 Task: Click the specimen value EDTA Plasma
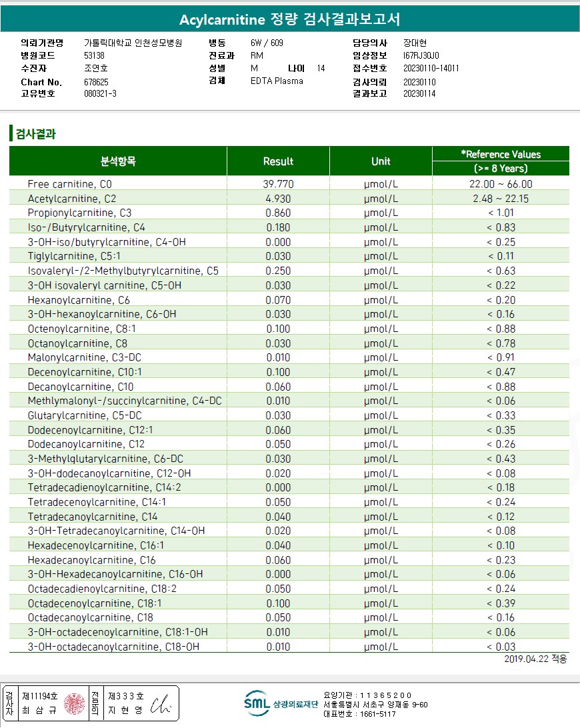(x=277, y=81)
